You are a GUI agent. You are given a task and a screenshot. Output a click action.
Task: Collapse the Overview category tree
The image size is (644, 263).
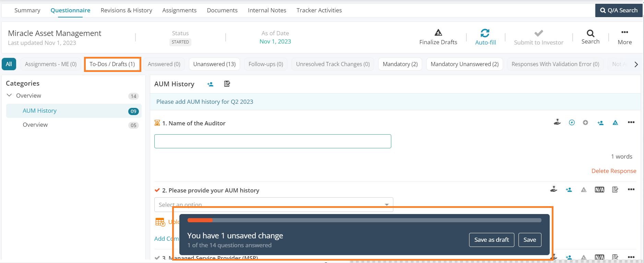[9, 95]
